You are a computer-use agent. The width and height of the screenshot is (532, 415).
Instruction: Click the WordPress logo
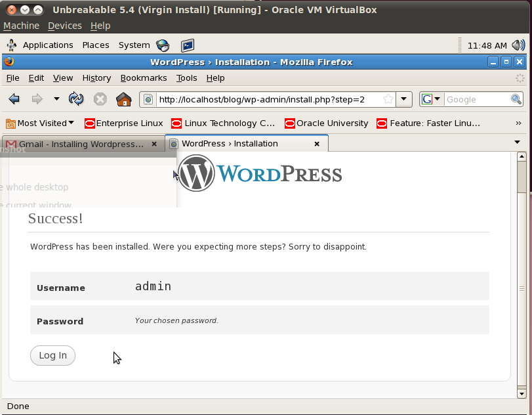260,173
